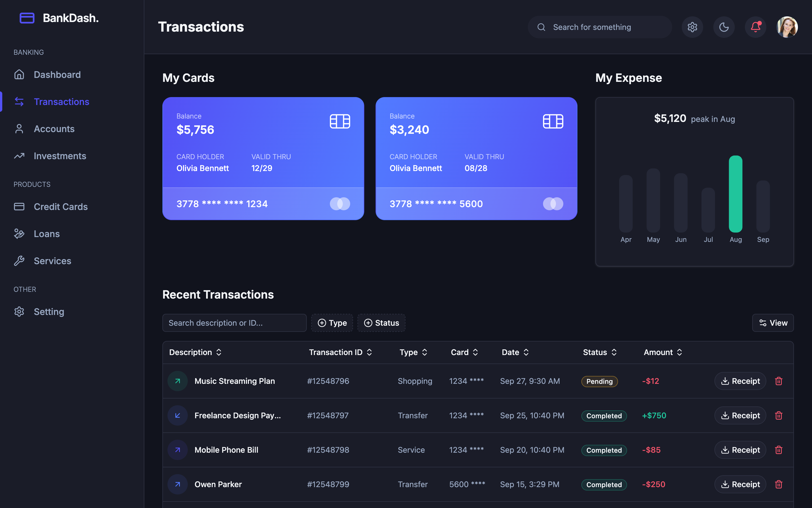Click chip icon on $3,240 card
The image size is (812, 508).
[553, 121]
